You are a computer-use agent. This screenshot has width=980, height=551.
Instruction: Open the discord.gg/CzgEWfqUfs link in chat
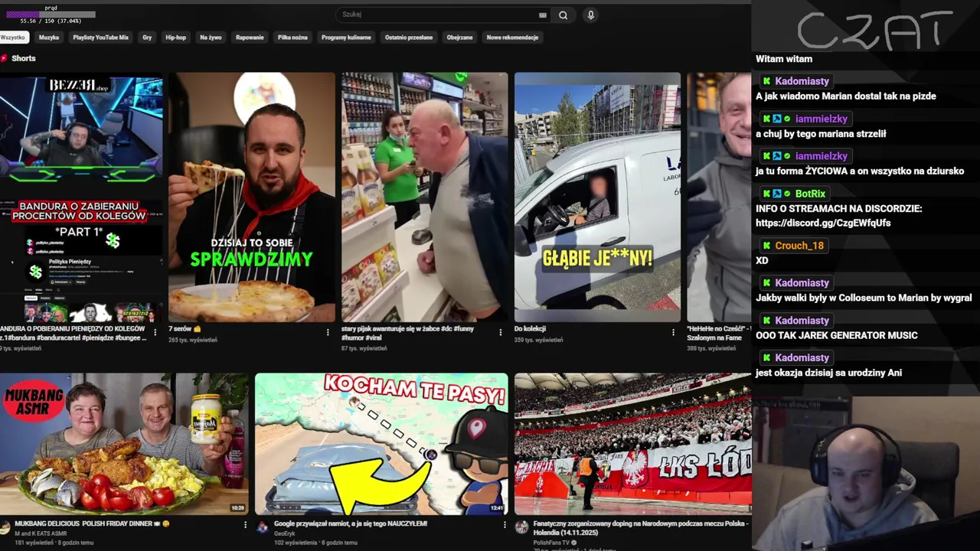[x=823, y=223]
